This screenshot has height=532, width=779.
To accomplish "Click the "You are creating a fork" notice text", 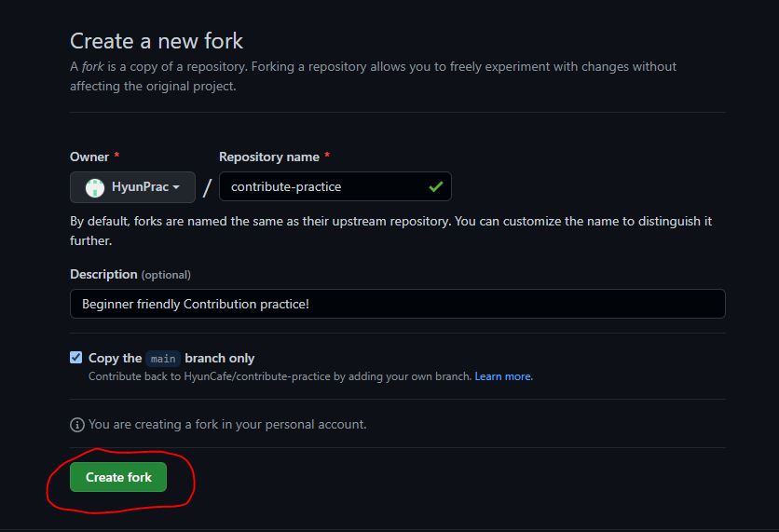I will click(x=227, y=424).
